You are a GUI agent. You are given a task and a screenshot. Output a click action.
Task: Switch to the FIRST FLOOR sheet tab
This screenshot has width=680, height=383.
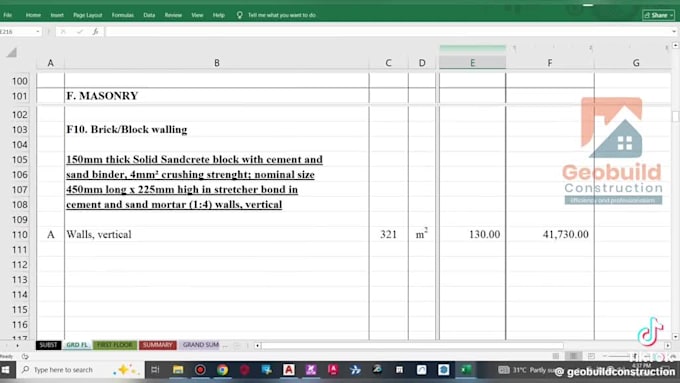[115, 345]
